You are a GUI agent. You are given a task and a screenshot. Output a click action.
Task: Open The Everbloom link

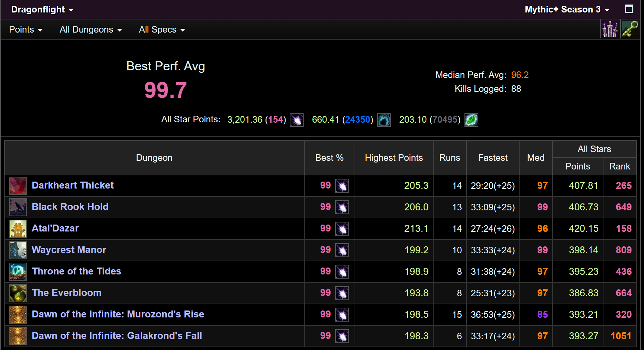click(x=67, y=292)
